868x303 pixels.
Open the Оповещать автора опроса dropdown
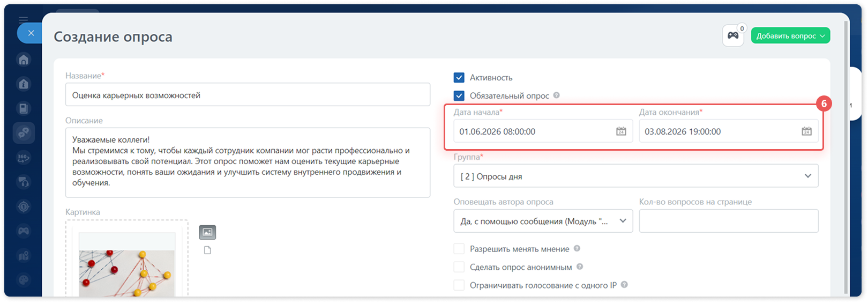[543, 221]
